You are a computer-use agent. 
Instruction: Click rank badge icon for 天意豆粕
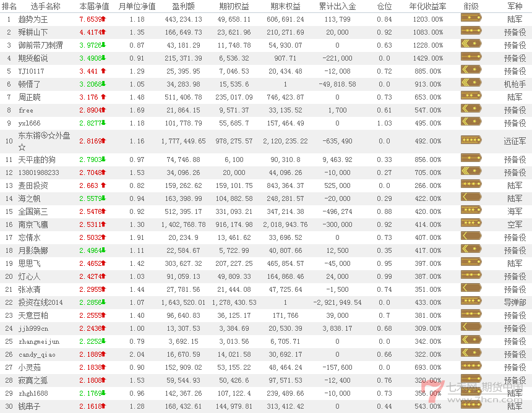point(471,314)
